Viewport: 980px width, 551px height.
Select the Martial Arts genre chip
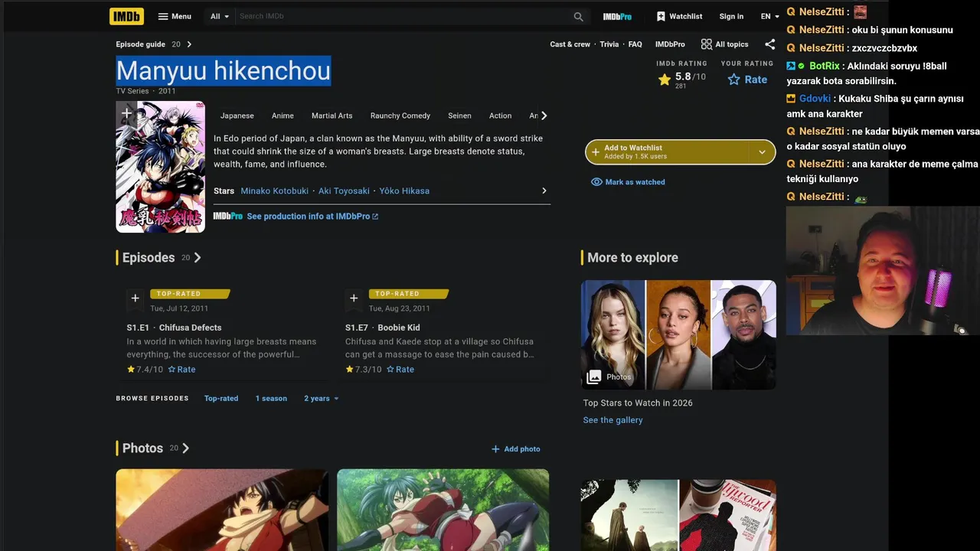point(332,116)
